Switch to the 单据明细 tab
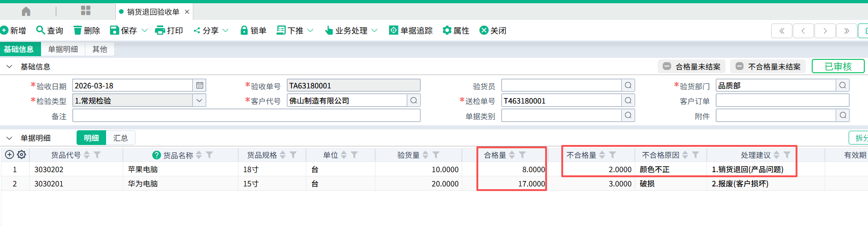Screen dimensions: 868x226 (63, 49)
